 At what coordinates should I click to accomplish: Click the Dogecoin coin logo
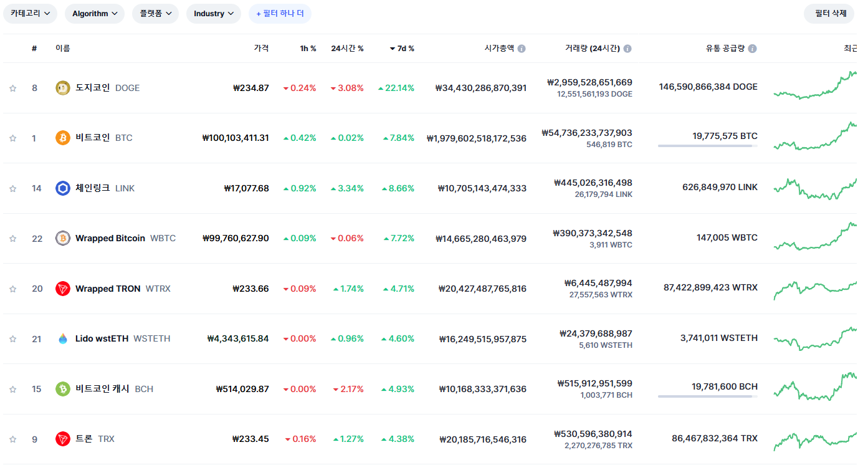[x=63, y=88]
